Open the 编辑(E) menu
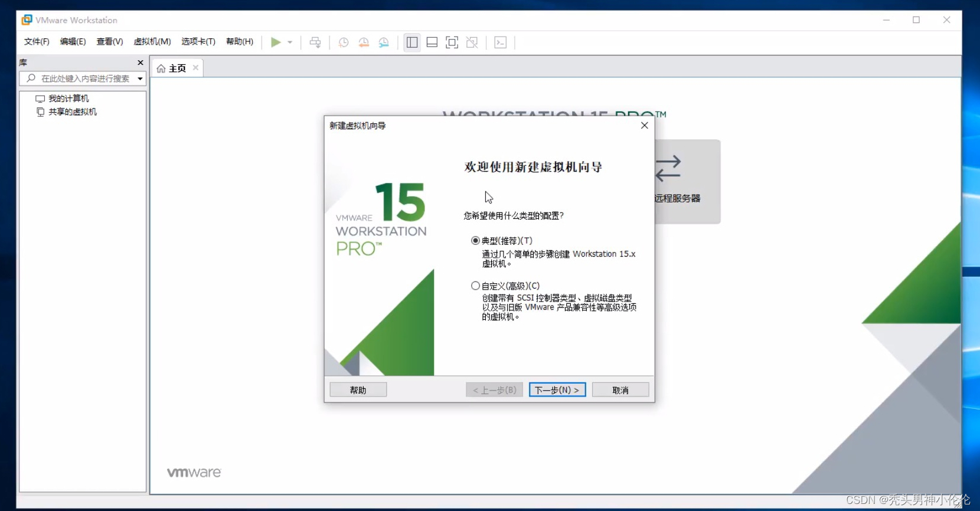 point(73,42)
